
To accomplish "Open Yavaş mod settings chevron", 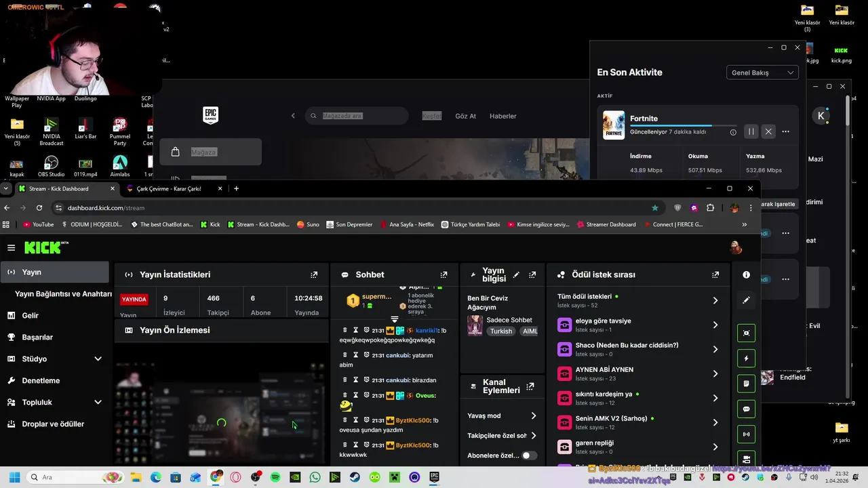I will coord(534,415).
